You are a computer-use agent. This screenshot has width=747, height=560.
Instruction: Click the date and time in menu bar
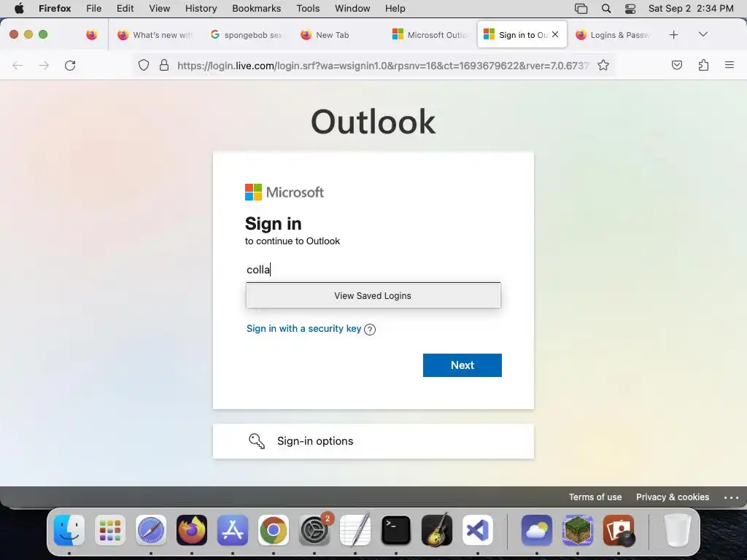[x=691, y=8]
